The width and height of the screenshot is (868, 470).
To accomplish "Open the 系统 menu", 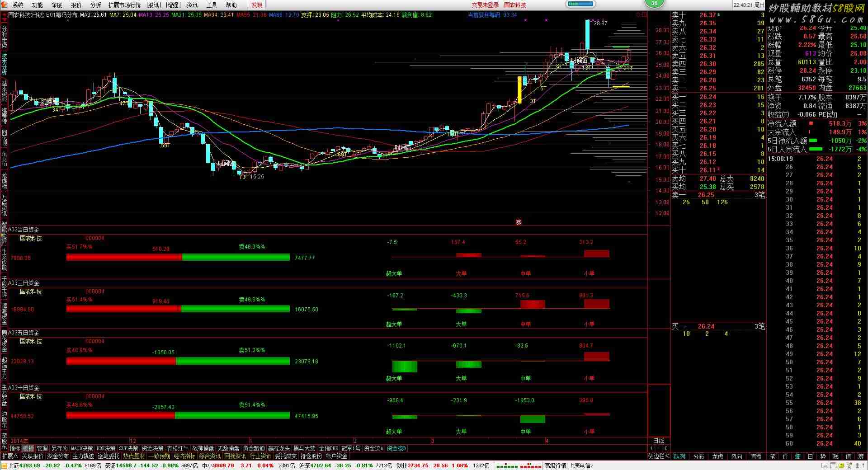I will [x=18, y=5].
